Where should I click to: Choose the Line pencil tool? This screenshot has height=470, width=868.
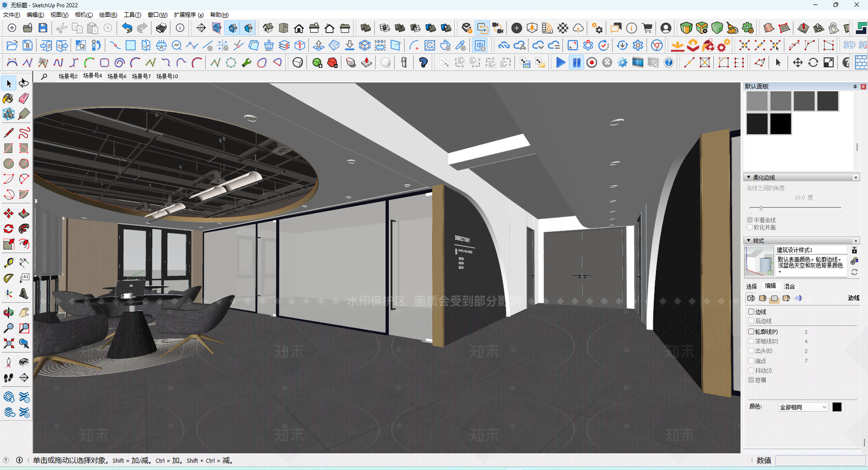pos(8,132)
